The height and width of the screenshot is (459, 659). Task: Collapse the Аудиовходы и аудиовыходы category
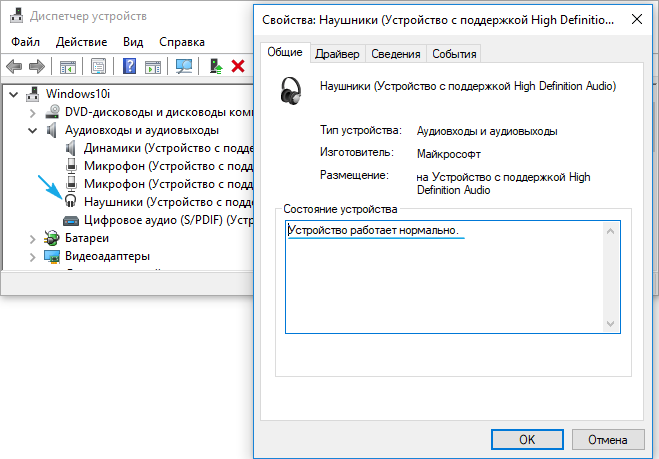pos(31,130)
